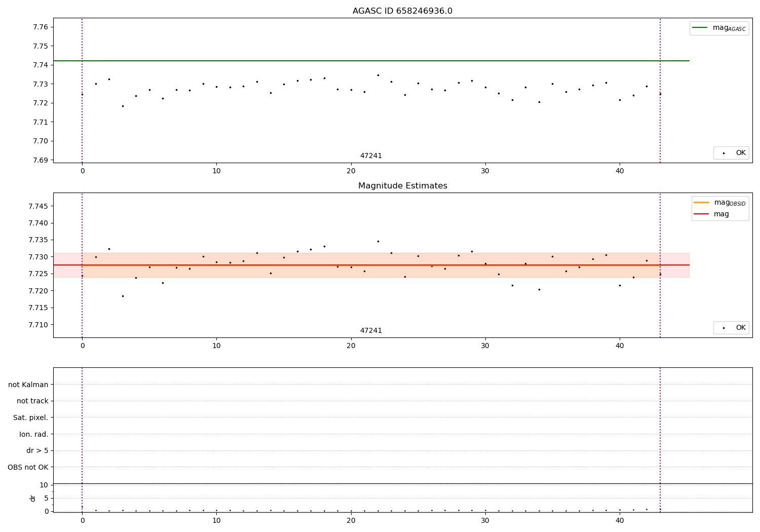Click the 10 y-tick of the dr axis
This screenshot has height=532, width=760.
[44, 485]
